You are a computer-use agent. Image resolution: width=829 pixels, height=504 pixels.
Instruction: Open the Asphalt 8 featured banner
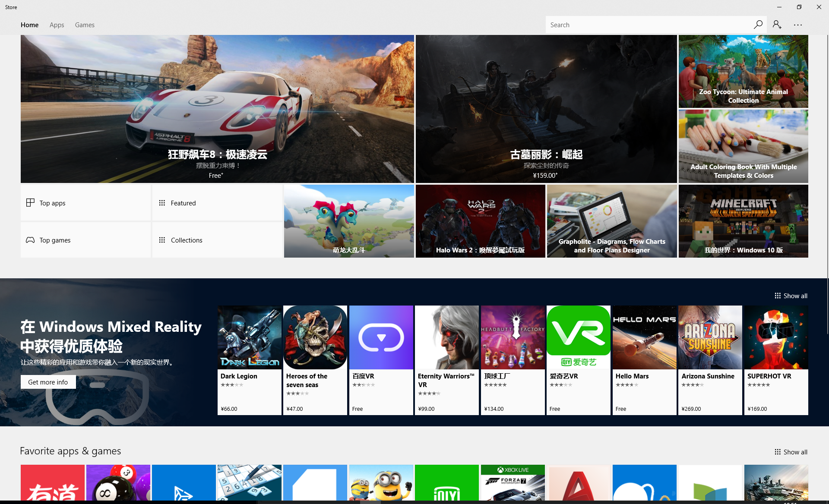217,109
